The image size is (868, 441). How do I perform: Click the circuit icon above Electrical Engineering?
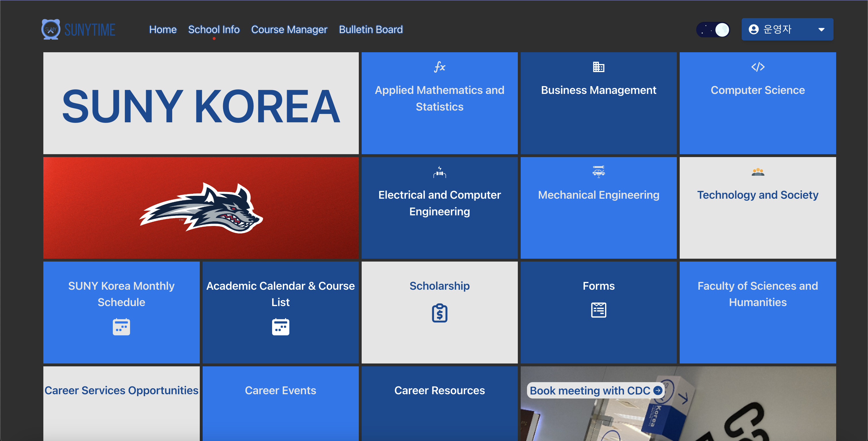click(439, 172)
